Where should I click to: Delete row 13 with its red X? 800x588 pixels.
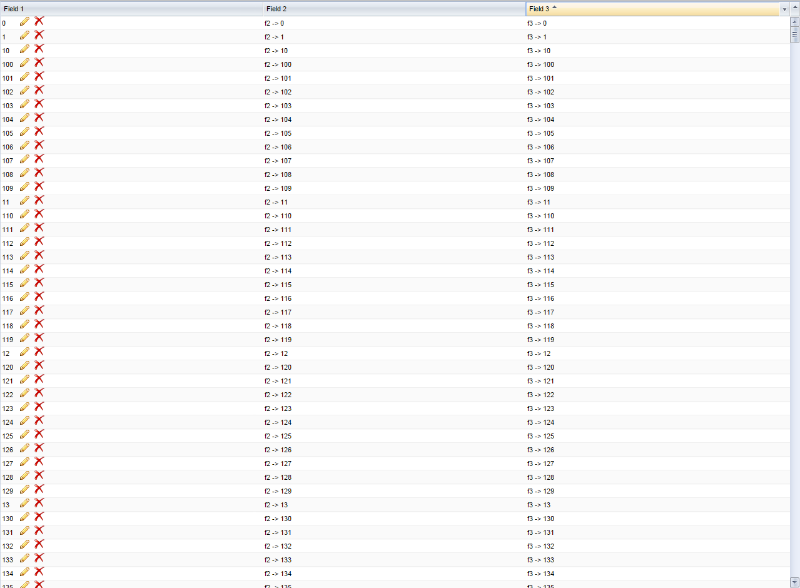pyautogui.click(x=39, y=503)
